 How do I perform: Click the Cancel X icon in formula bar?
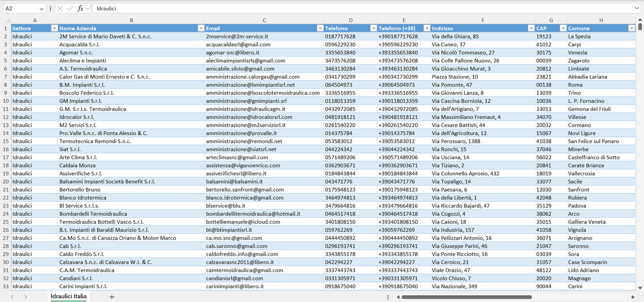click(60, 8)
